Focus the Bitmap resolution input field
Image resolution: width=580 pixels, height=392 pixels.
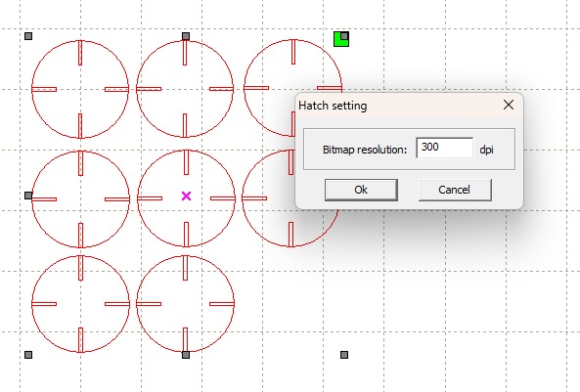click(444, 148)
